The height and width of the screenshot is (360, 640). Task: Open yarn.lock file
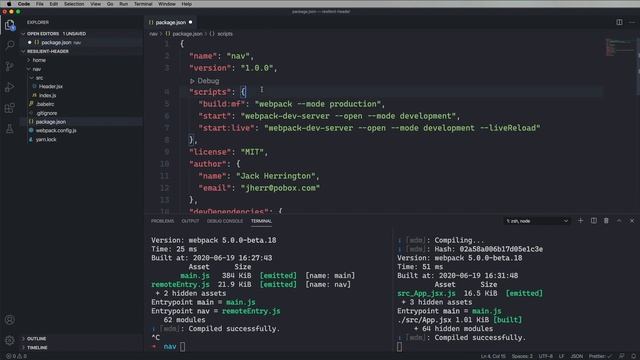click(x=46, y=140)
